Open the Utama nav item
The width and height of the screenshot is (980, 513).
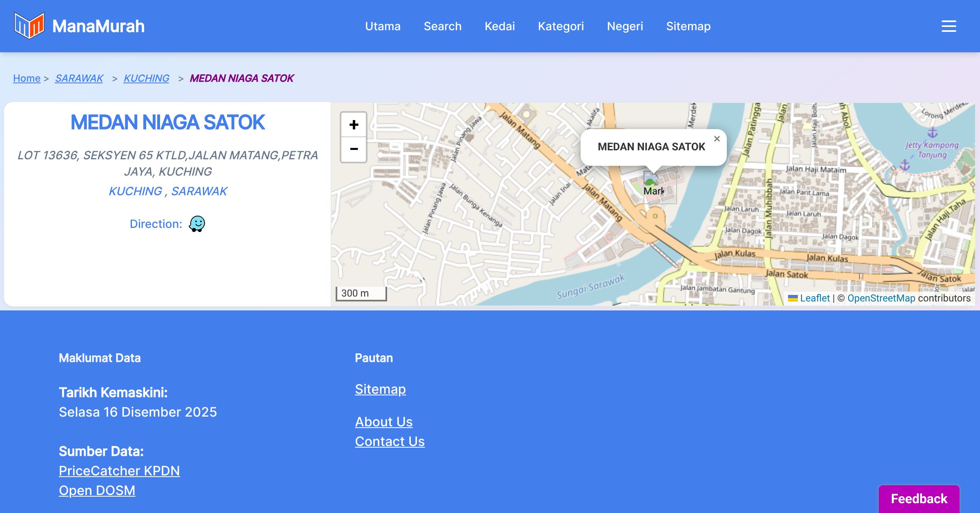[383, 26]
